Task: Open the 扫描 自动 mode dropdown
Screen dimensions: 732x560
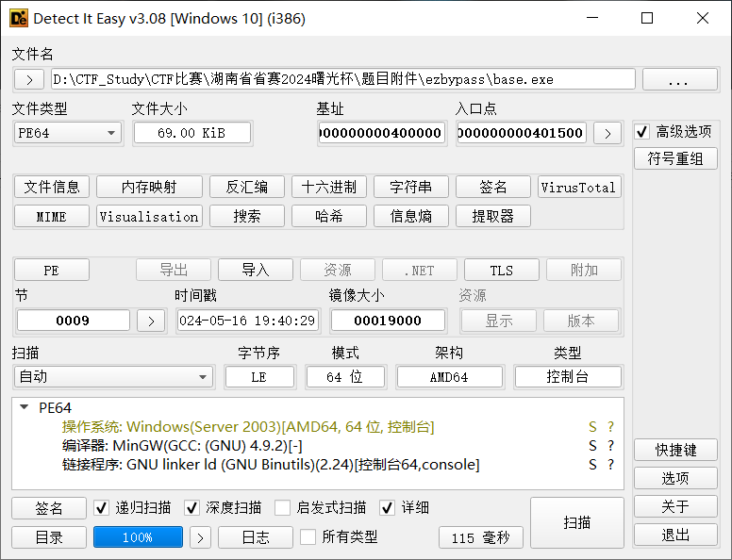Action: [x=114, y=377]
